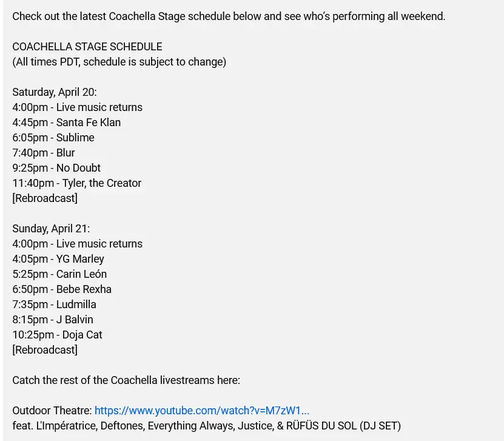This screenshot has height=441, width=504.
Task: Select the 6:05pm Sublime entry
Action: (53, 138)
